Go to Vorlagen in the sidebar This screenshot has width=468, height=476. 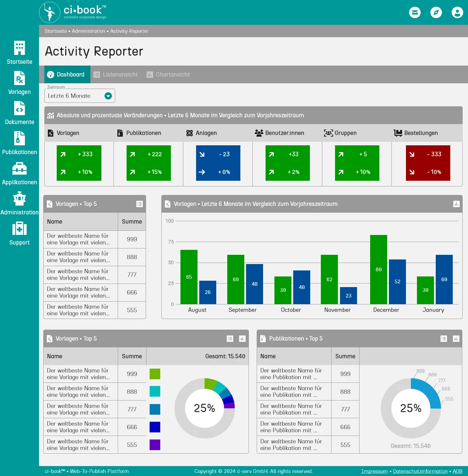pyautogui.click(x=19, y=83)
